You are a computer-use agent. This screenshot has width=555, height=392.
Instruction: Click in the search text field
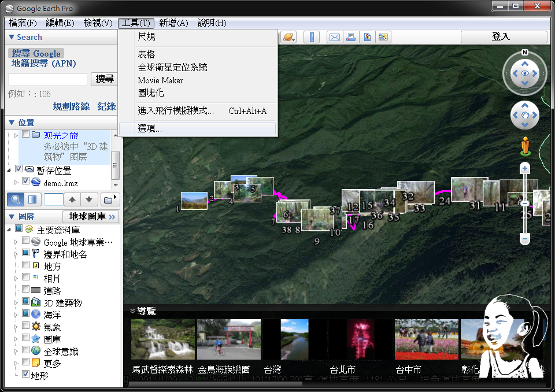48,79
